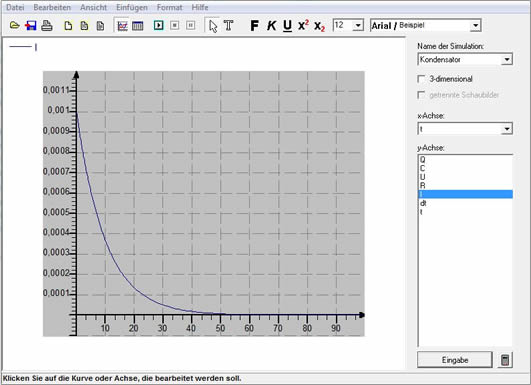
Task: Select t in the y-Achse list
Action: [465, 212]
